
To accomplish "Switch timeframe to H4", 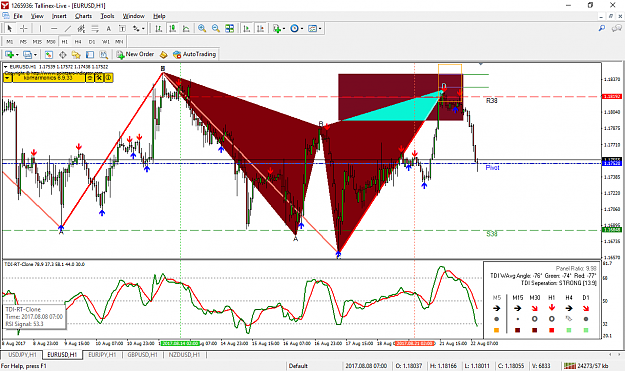I will 78,41.
